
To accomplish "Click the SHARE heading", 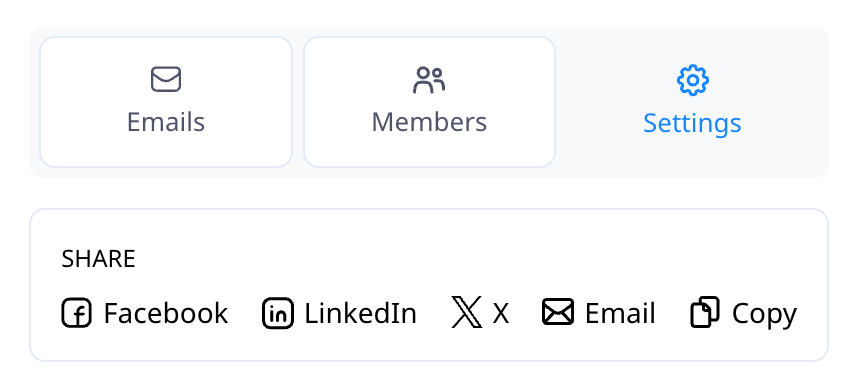I will tap(98, 259).
